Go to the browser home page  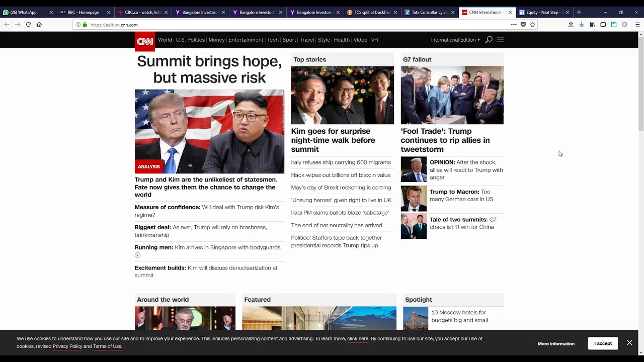coord(39,25)
